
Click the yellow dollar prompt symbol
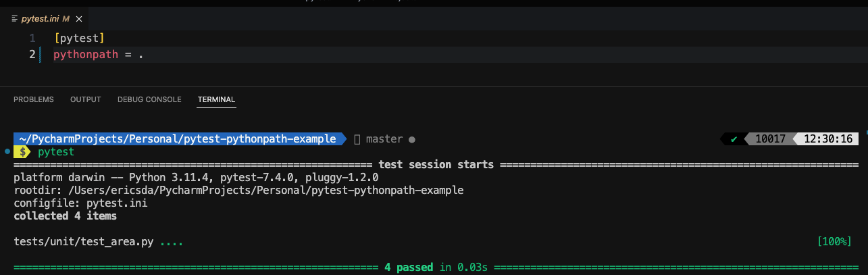(22, 152)
